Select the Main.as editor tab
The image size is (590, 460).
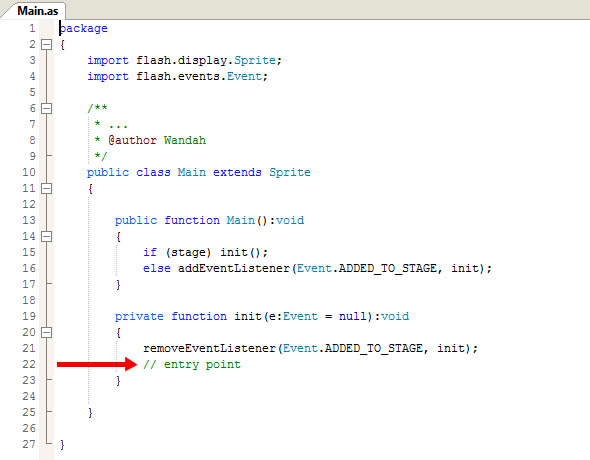coord(37,11)
